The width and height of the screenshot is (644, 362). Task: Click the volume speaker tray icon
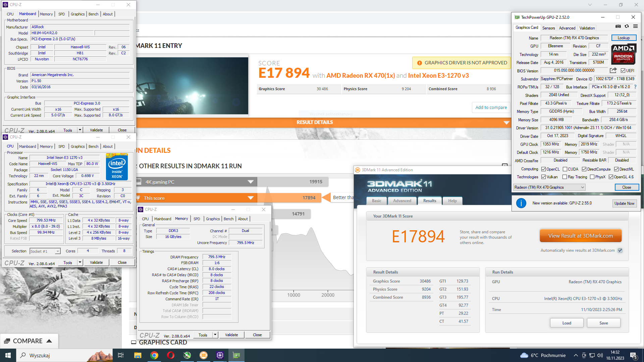coord(600,355)
